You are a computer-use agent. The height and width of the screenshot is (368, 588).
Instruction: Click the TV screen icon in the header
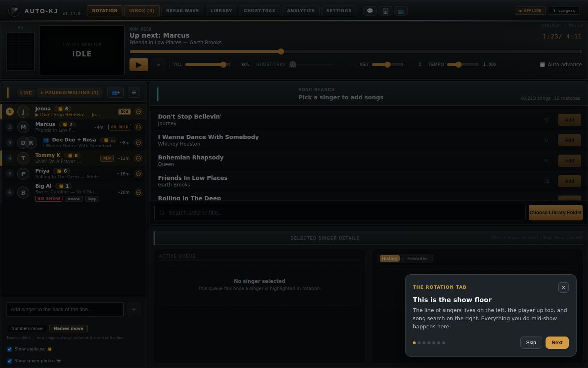point(401,11)
